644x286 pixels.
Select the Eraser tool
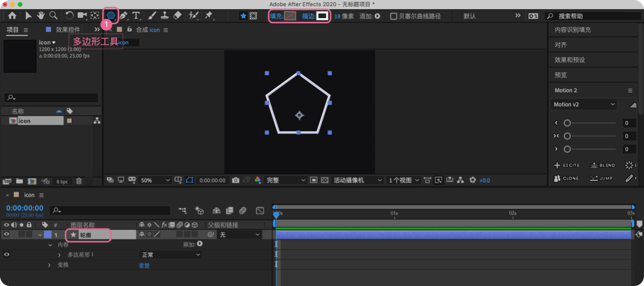pos(177,16)
